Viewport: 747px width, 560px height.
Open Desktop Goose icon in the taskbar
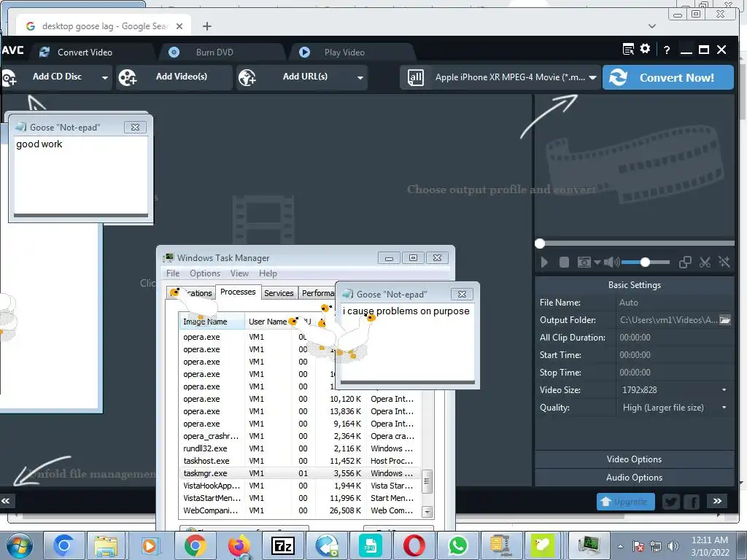[x=542, y=545]
